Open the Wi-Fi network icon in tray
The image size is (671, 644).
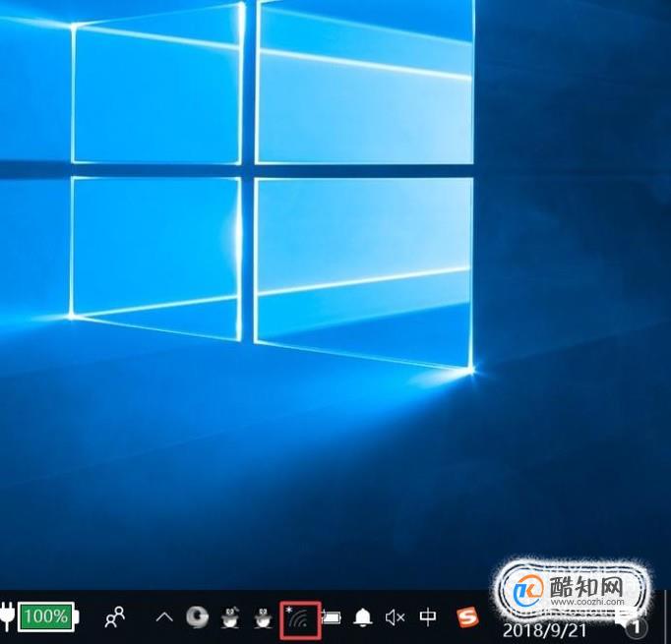300,619
